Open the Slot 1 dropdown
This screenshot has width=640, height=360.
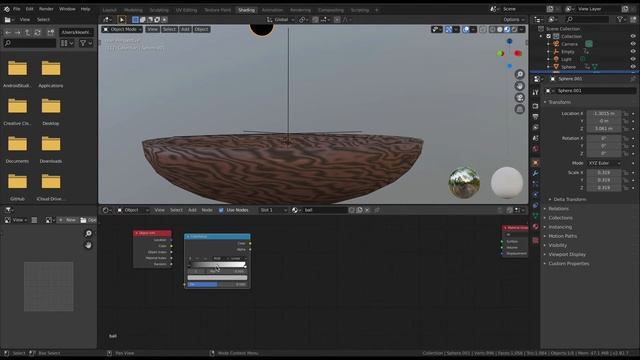tap(273, 210)
